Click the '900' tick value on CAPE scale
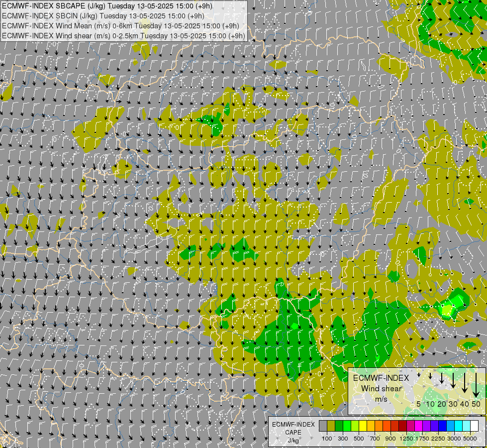This screenshot has height=448, width=487. [x=390, y=439]
